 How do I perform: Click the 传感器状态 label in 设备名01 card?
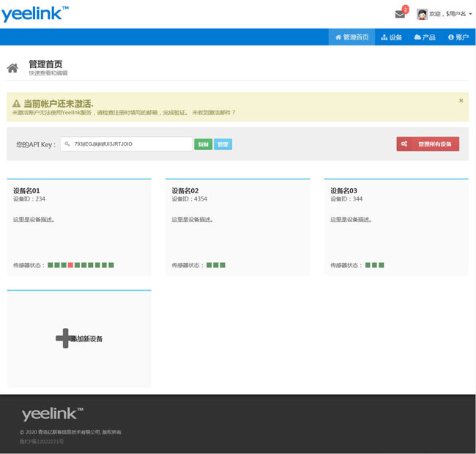point(29,266)
